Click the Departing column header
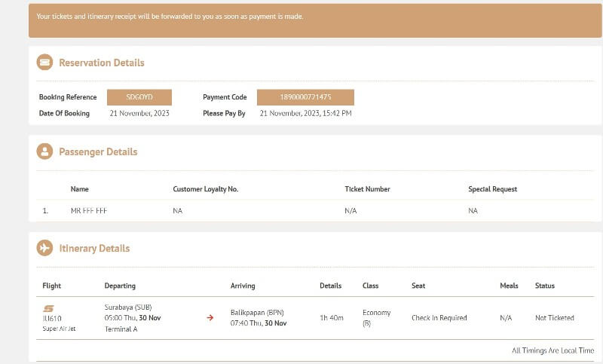This screenshot has height=364, width=603. point(120,286)
